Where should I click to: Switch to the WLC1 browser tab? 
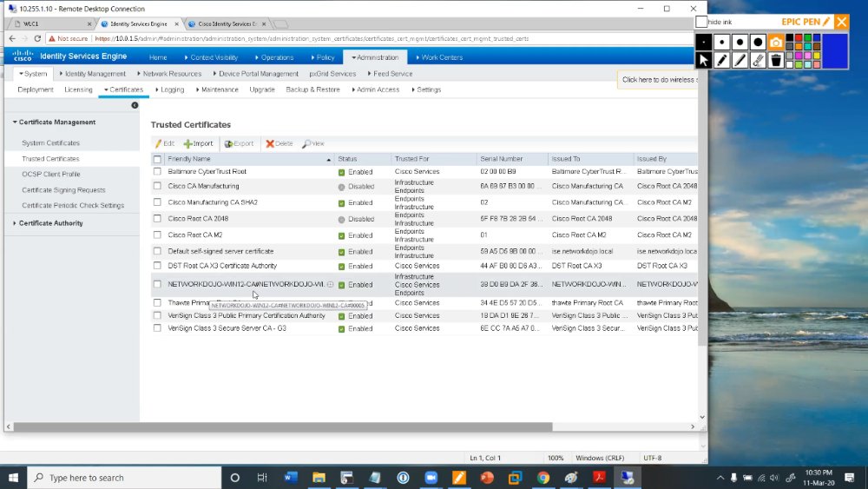tap(51, 23)
